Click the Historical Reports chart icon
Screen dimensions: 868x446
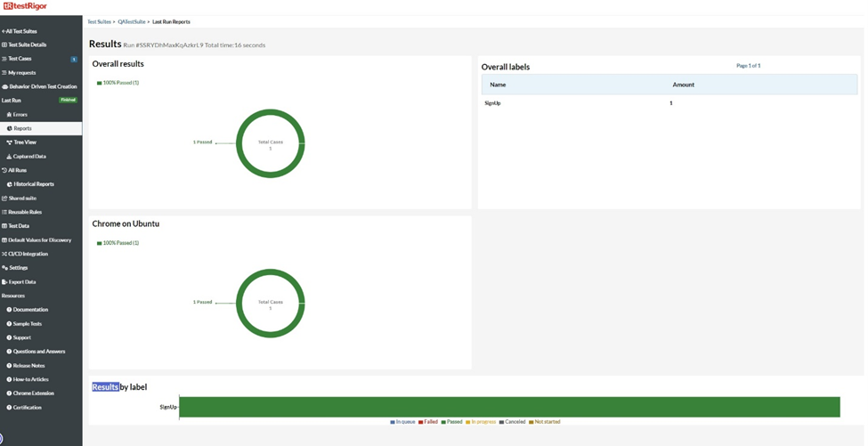pyautogui.click(x=10, y=184)
